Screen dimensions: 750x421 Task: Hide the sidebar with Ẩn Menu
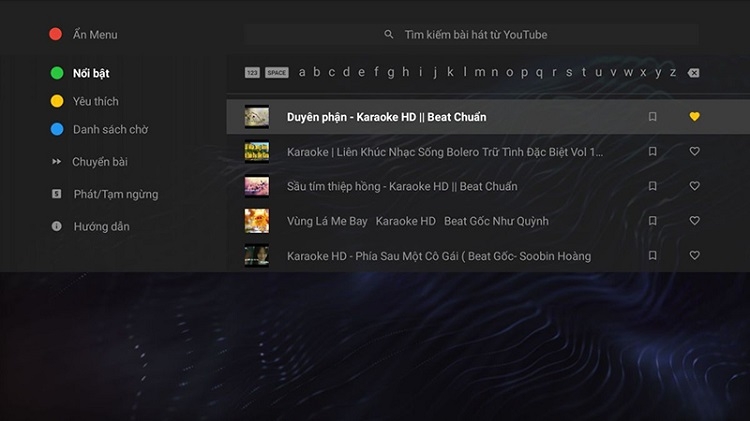pos(95,34)
